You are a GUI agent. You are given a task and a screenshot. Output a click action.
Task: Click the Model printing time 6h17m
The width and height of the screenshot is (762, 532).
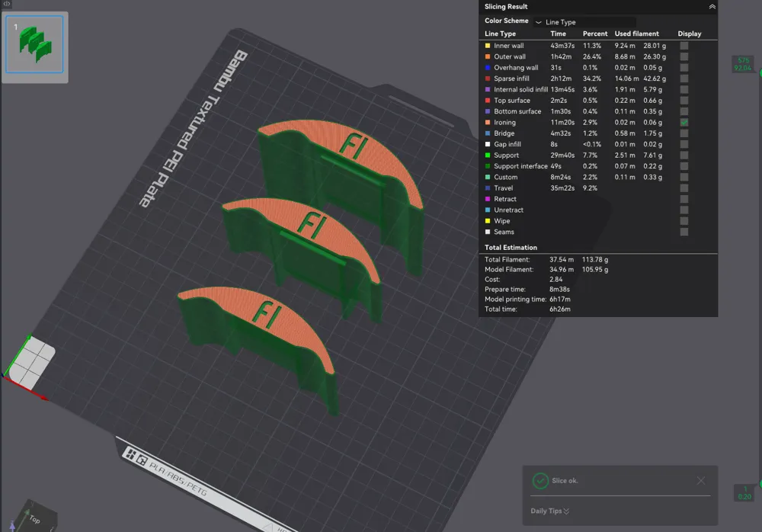point(560,300)
